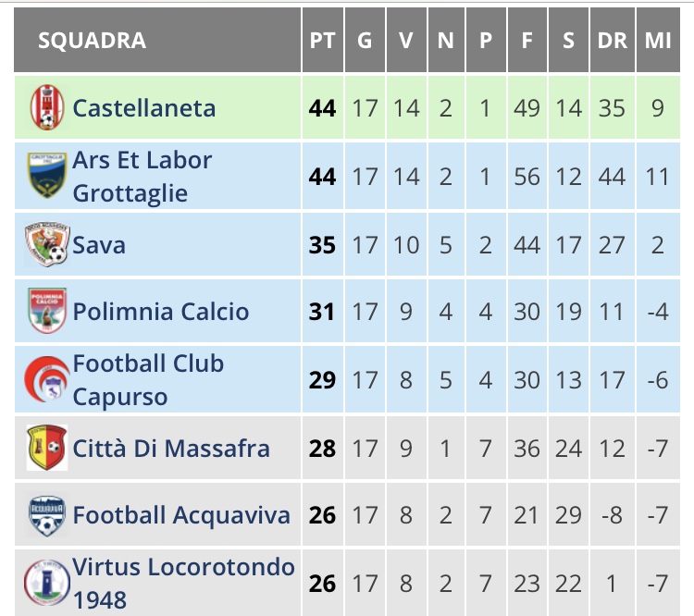The height and width of the screenshot is (616, 694).
Task: Open the Polimnia Calcio team link
Action: click(x=161, y=312)
